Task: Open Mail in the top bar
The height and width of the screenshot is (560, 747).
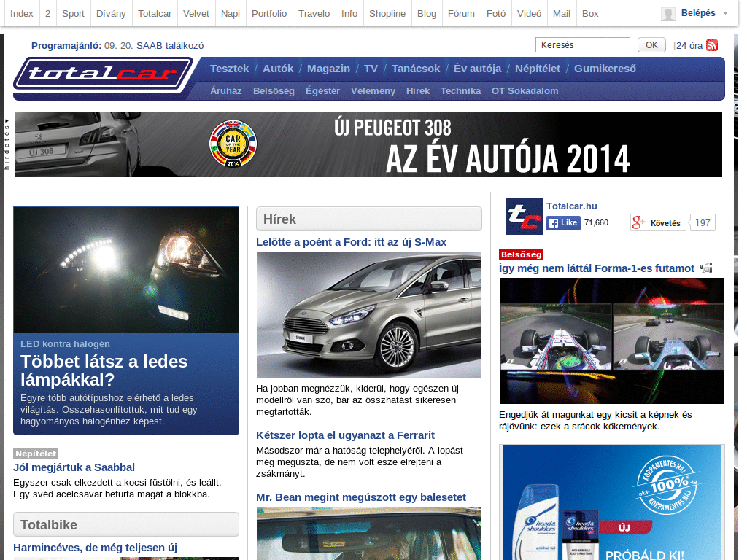Action: [x=561, y=13]
